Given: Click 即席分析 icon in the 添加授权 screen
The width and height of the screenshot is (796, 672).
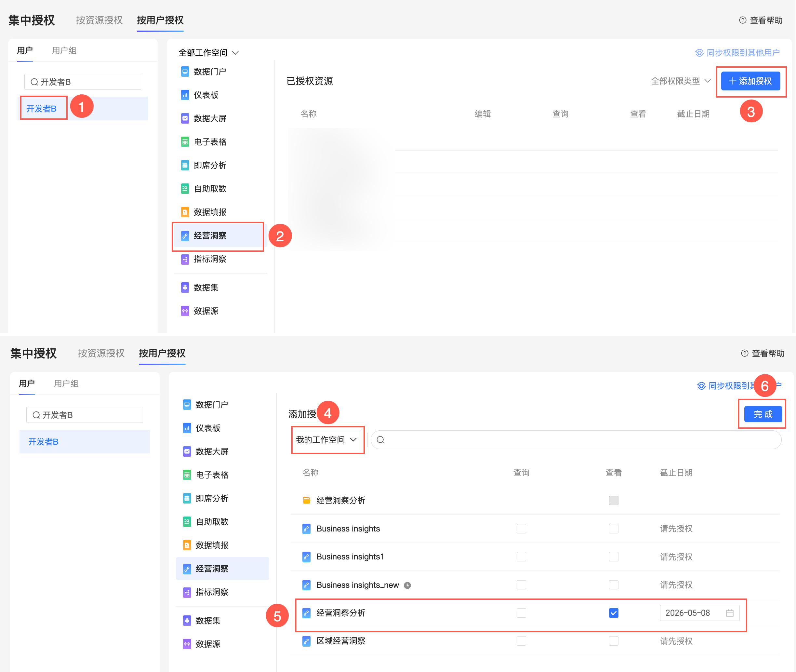Looking at the screenshot, I should click(x=187, y=498).
